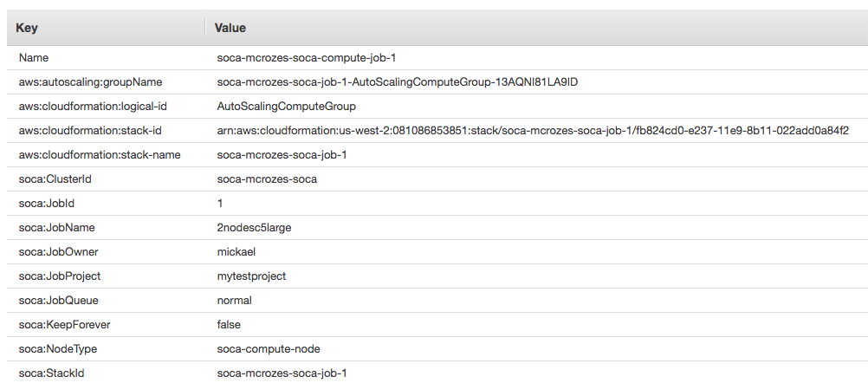Click the false value for soca:KeepForever

click(229, 325)
